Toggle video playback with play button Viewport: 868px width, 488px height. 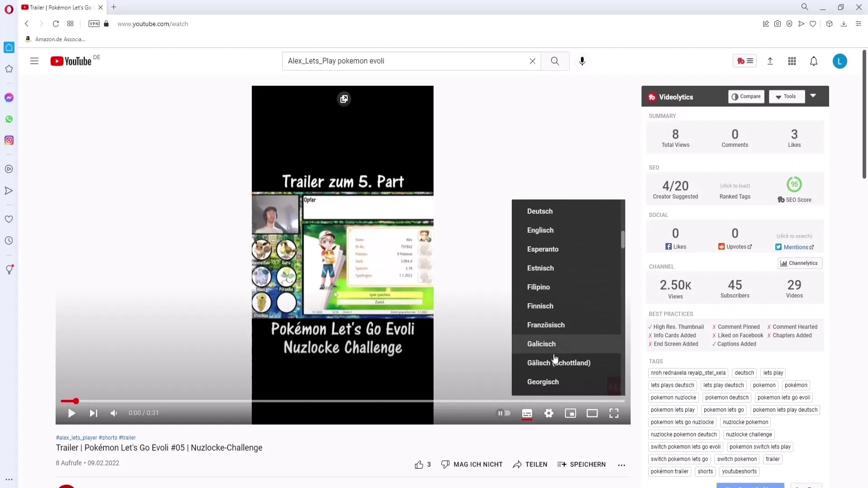[71, 413]
